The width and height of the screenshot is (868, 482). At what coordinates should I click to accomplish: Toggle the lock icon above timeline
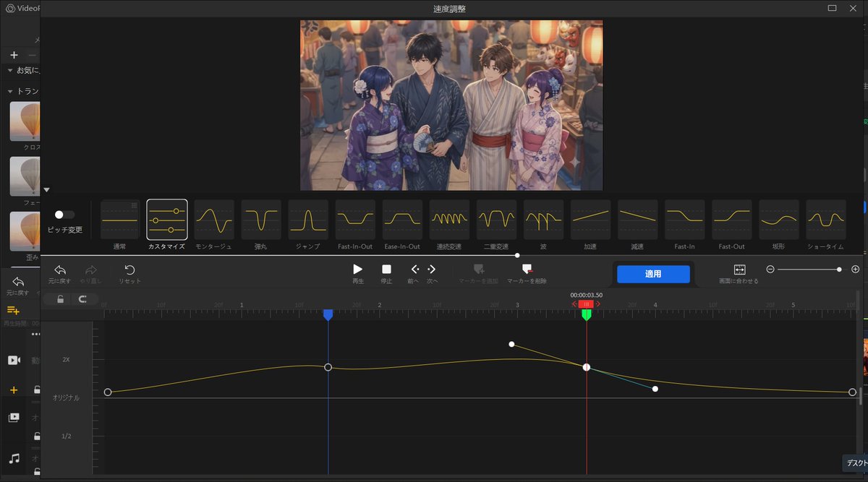pos(61,299)
